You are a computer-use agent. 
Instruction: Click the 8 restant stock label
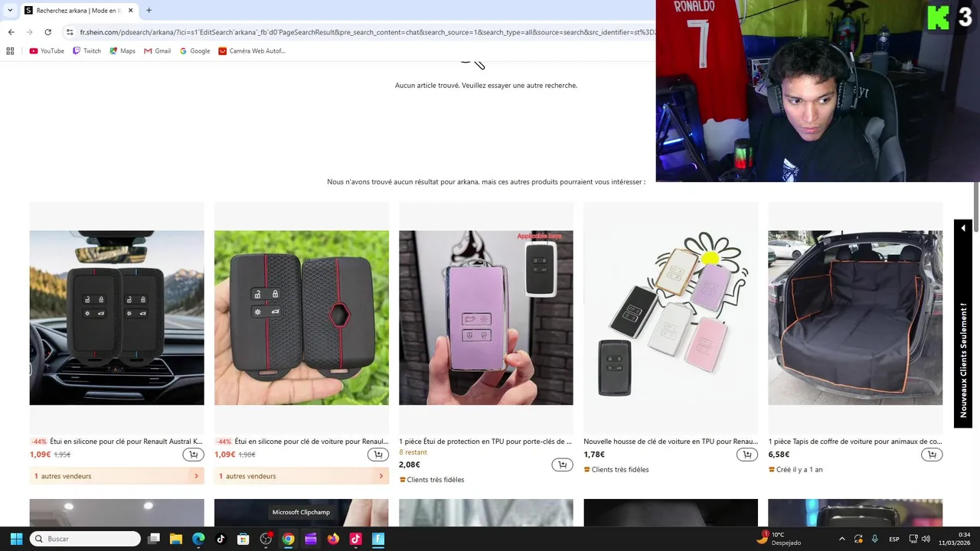point(413,452)
